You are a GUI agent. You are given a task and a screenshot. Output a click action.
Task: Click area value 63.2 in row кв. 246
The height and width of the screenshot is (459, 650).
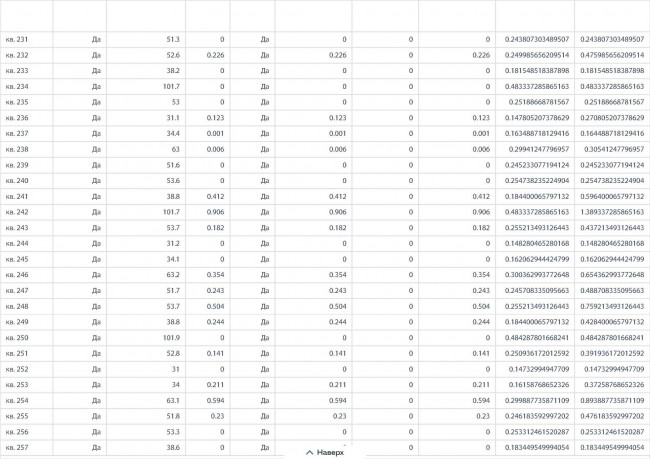pyautogui.click(x=173, y=275)
